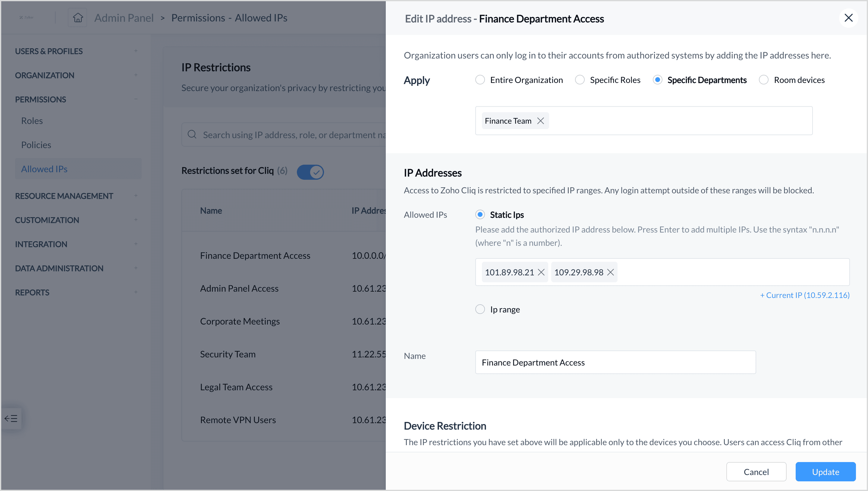Open the Roles menu item
Screen dimensions: 868x491
32,121
